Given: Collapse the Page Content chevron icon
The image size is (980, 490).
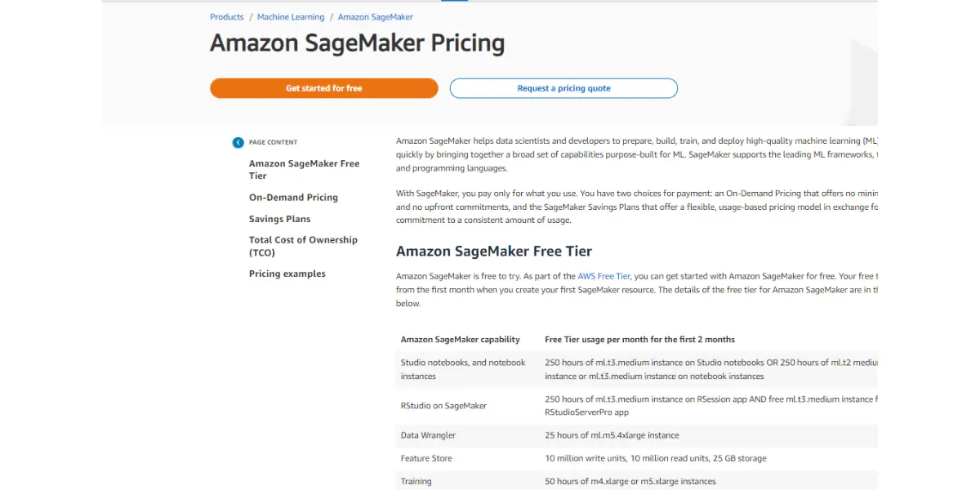Looking at the screenshot, I should click(x=238, y=142).
